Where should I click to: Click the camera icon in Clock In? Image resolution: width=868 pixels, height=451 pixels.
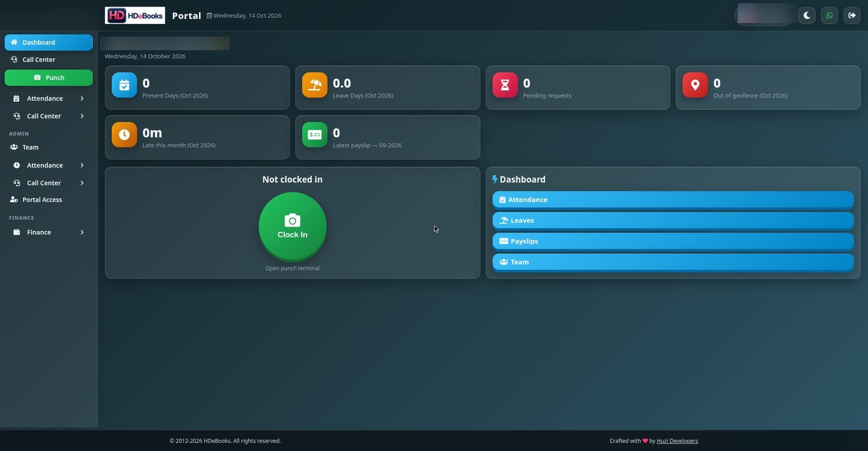[x=292, y=220]
